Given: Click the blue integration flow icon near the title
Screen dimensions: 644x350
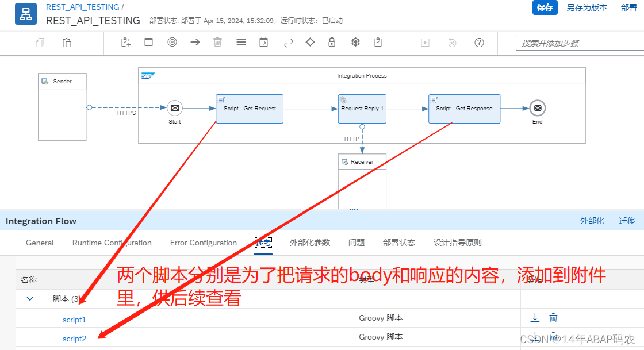Looking at the screenshot, I should (x=25, y=14).
